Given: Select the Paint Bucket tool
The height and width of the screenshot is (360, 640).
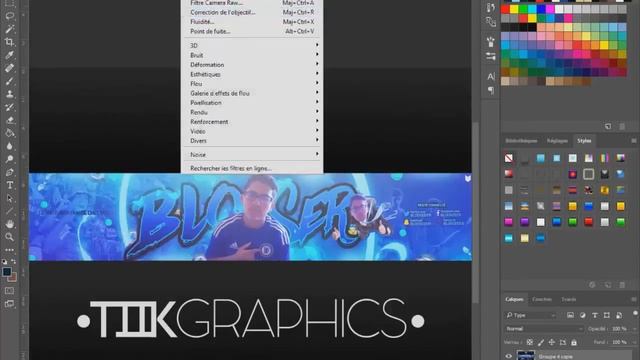Looking at the screenshot, I should [x=9, y=133].
